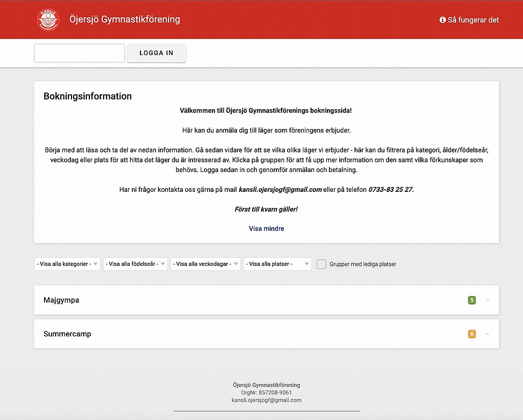Click the orange 6 badge on Summercamp
The image size is (523, 420).
471,334
